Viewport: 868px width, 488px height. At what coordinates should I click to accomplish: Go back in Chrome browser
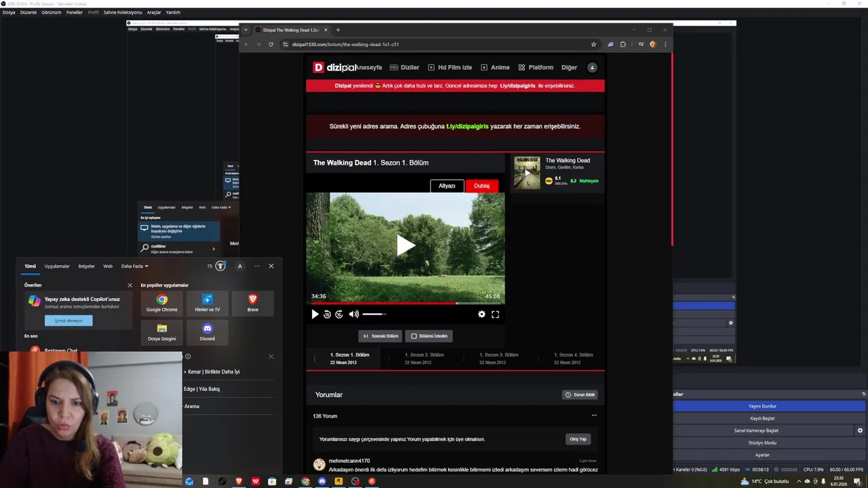pyautogui.click(x=246, y=44)
